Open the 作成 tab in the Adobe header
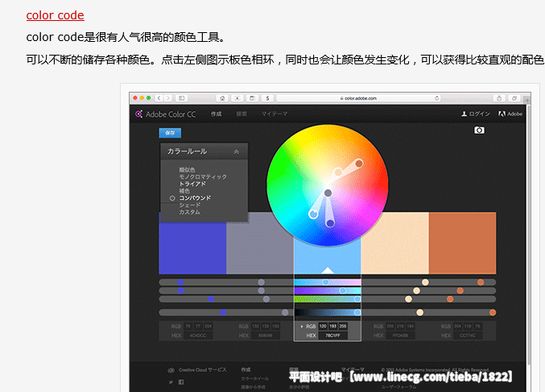The height and width of the screenshot is (392, 545). pyautogui.click(x=217, y=113)
